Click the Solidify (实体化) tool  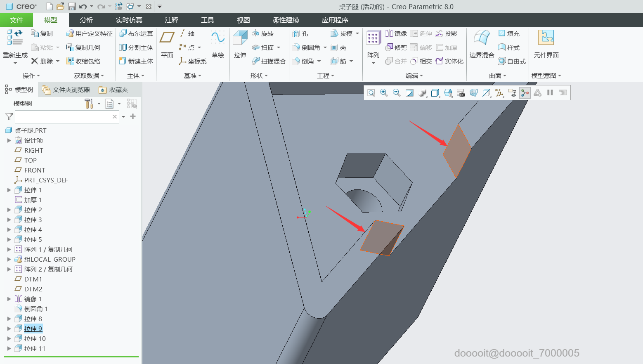point(449,61)
